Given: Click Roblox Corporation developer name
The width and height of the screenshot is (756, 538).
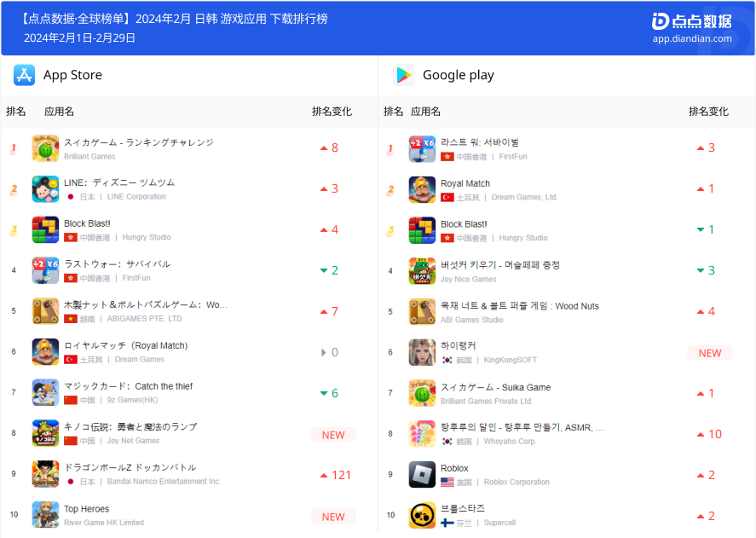Looking at the screenshot, I should click(x=517, y=482).
